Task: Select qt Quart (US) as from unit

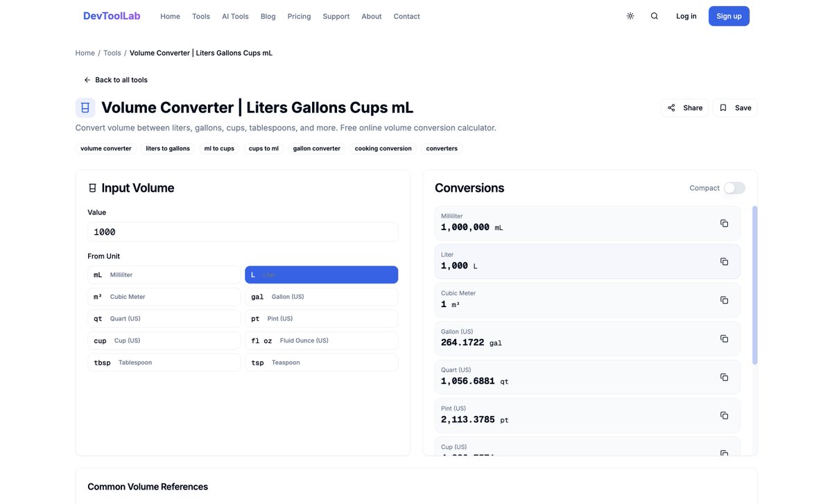Action: pos(164,319)
